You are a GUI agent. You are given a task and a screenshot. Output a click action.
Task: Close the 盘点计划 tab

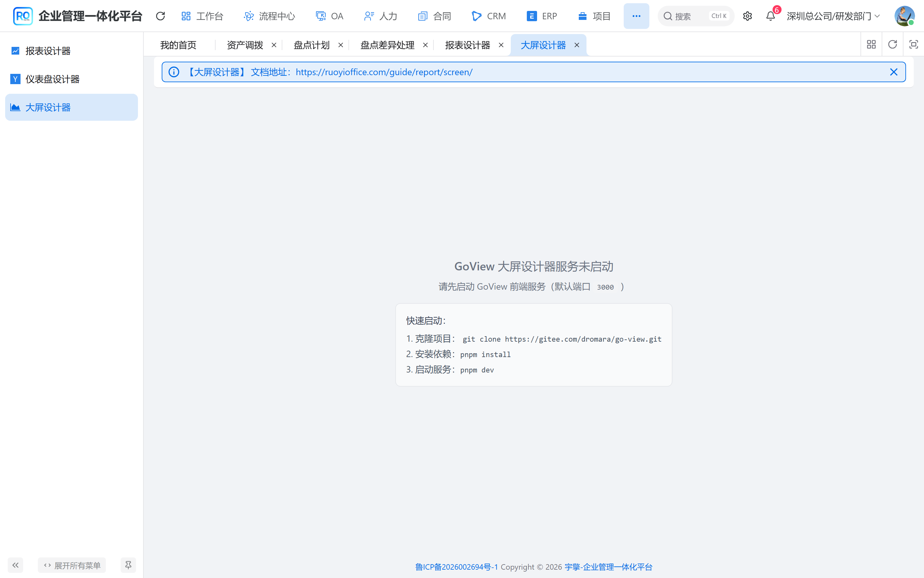(341, 45)
